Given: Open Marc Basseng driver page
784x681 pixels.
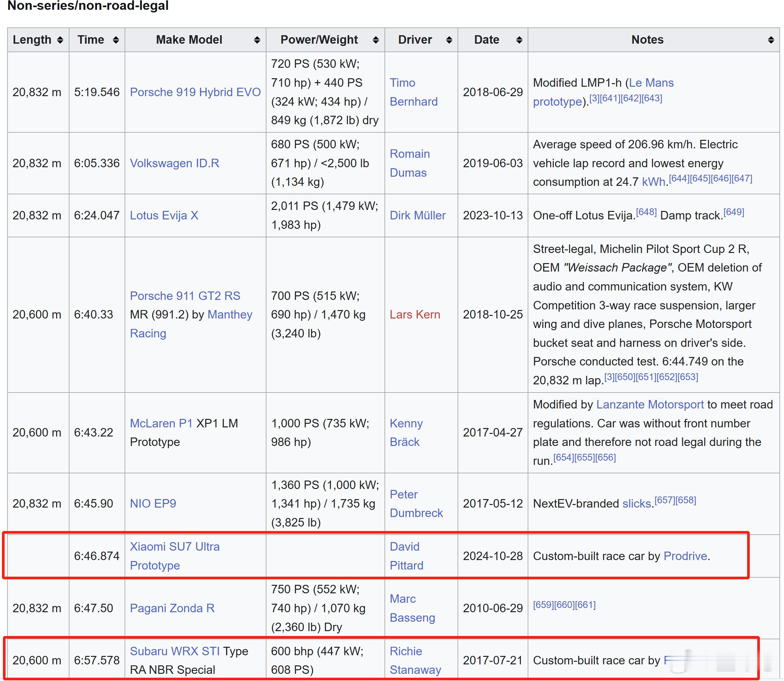Looking at the screenshot, I should (412, 608).
